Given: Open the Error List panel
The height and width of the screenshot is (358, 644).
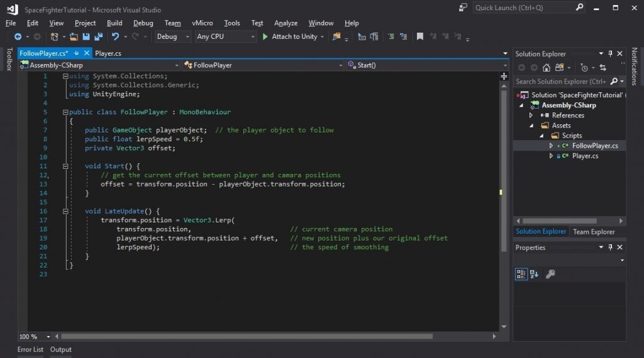Looking at the screenshot, I should tap(30, 349).
